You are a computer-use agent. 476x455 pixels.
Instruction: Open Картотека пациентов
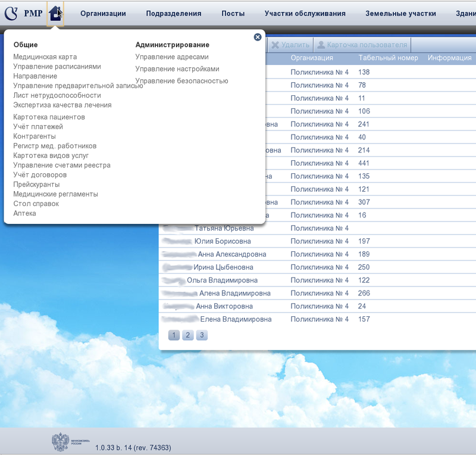tap(49, 117)
